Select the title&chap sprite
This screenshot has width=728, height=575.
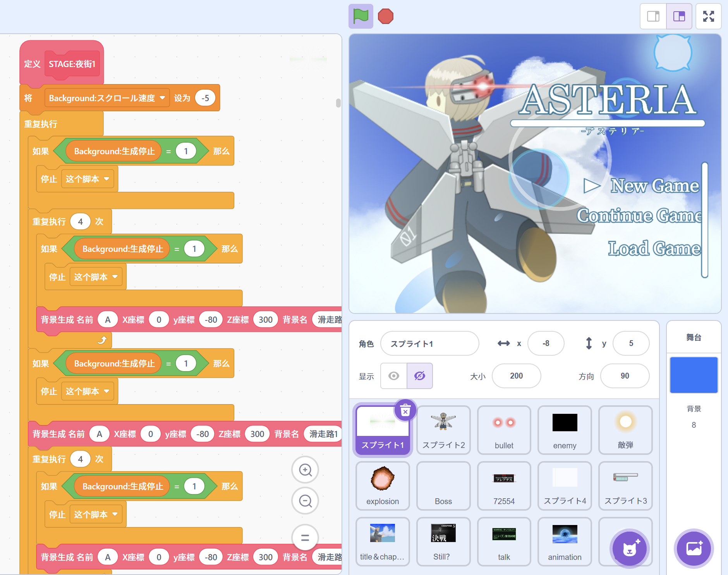pyautogui.click(x=383, y=541)
